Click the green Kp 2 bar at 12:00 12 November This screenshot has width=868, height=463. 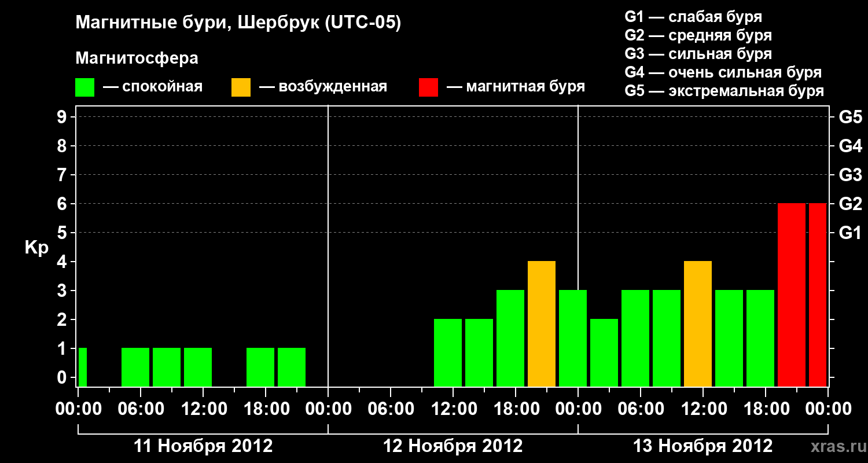448,353
